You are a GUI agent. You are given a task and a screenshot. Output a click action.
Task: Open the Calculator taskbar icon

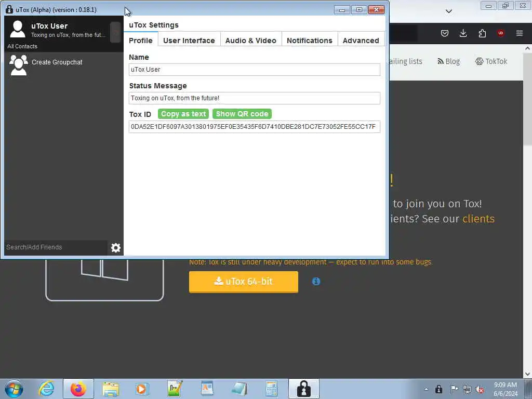point(271,389)
